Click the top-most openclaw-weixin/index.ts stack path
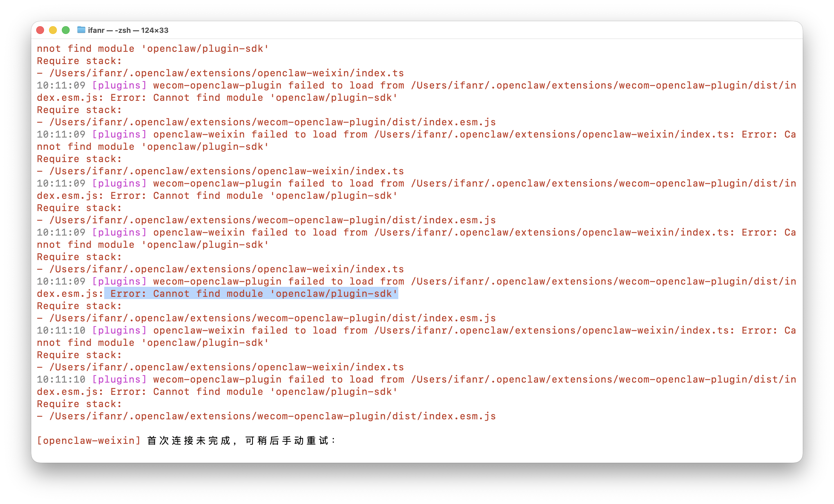The width and height of the screenshot is (834, 504). (227, 73)
